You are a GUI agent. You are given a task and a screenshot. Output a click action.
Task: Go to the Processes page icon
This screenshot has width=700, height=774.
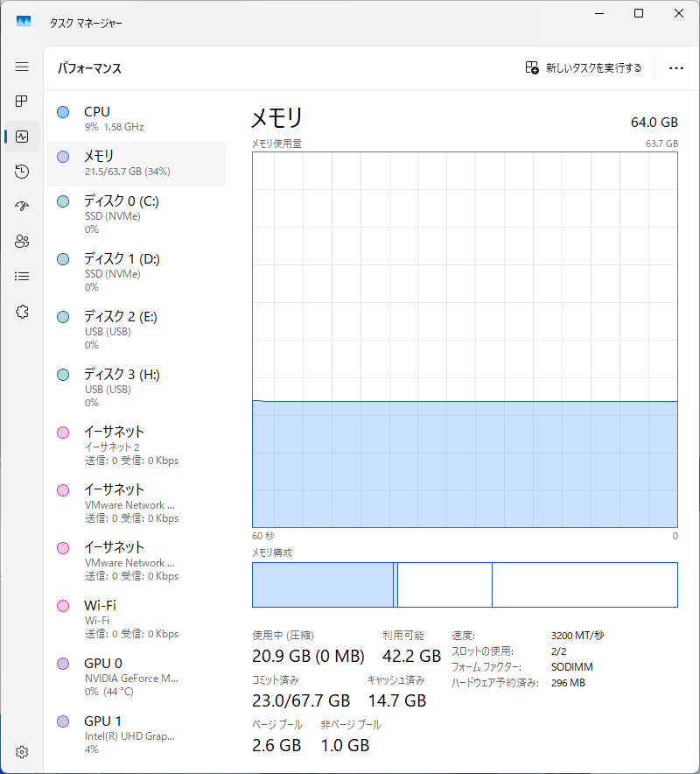click(x=22, y=102)
